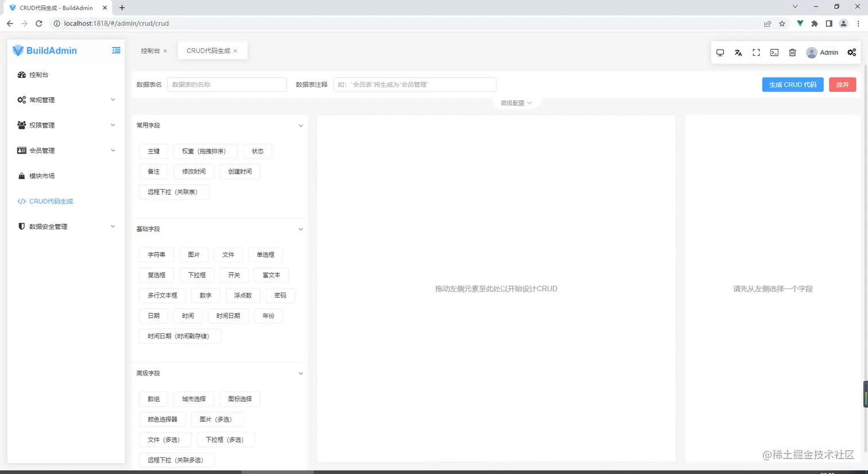The height and width of the screenshot is (474, 868).
Task: Select the 状态 field element
Action: (x=257, y=151)
